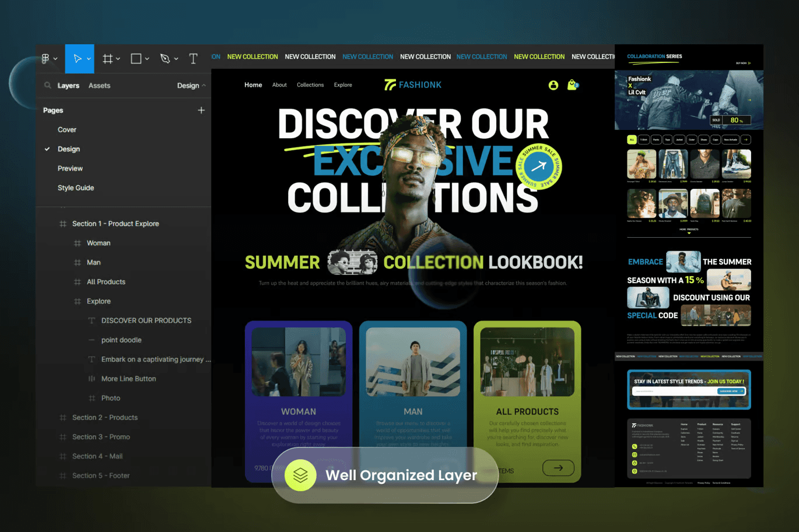Select the Move tool
Screen dimensions: 799x532
(x=78, y=59)
